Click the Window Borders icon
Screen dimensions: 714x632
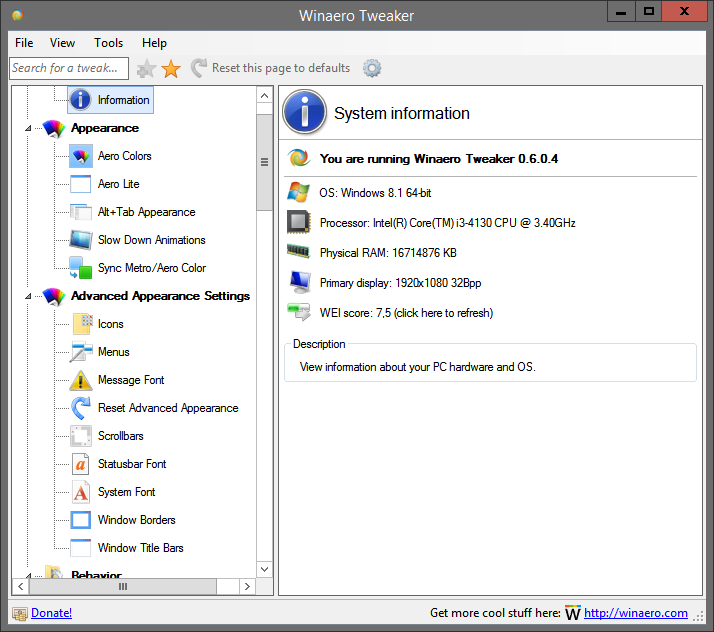(x=81, y=520)
